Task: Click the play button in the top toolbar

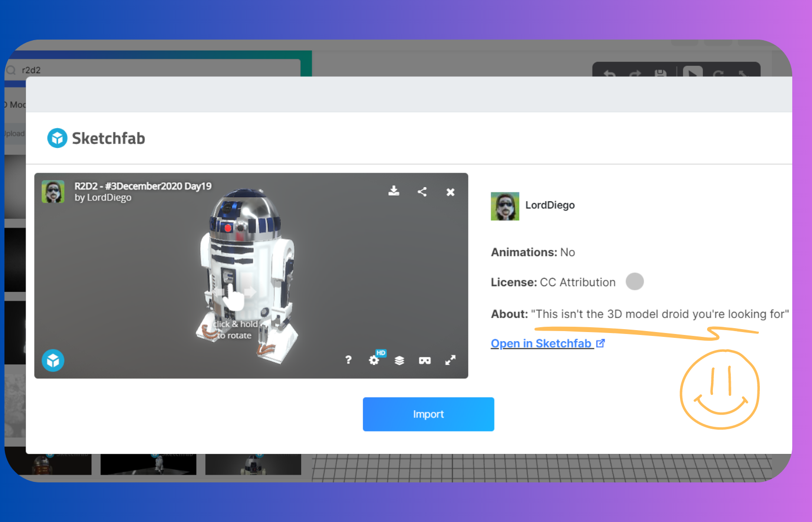Action: (x=693, y=73)
